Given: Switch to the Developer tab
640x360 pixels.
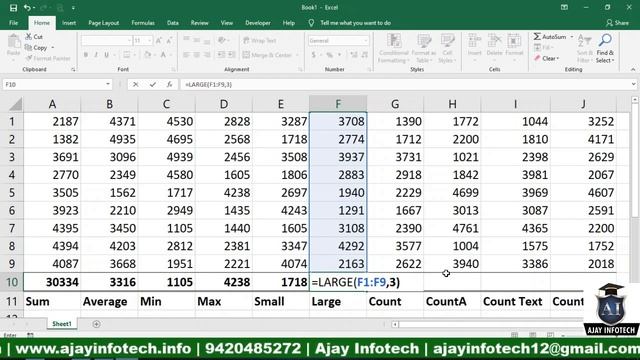Looking at the screenshot, I should (258, 23).
